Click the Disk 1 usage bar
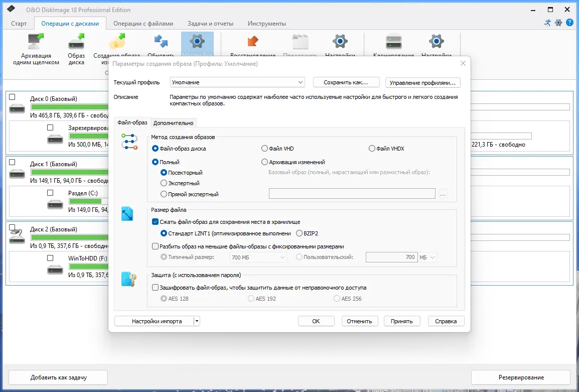The height and width of the screenshot is (392, 579). click(x=70, y=172)
